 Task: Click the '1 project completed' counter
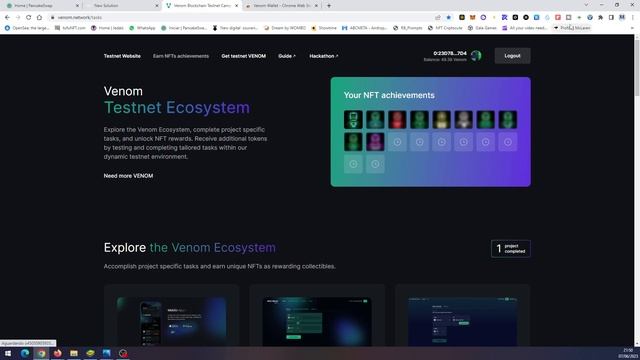click(x=511, y=249)
